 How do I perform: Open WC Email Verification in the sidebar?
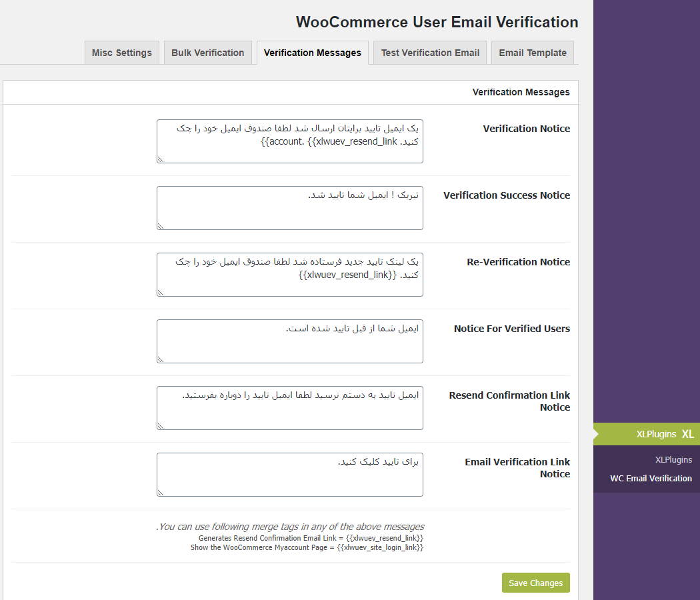pos(651,478)
